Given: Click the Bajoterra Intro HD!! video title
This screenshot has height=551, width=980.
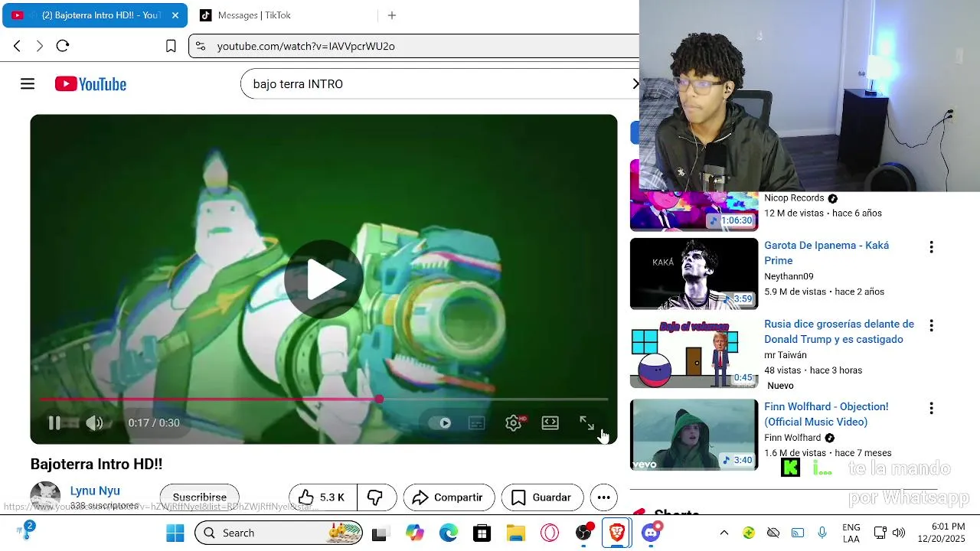Looking at the screenshot, I should pyautogui.click(x=96, y=465).
